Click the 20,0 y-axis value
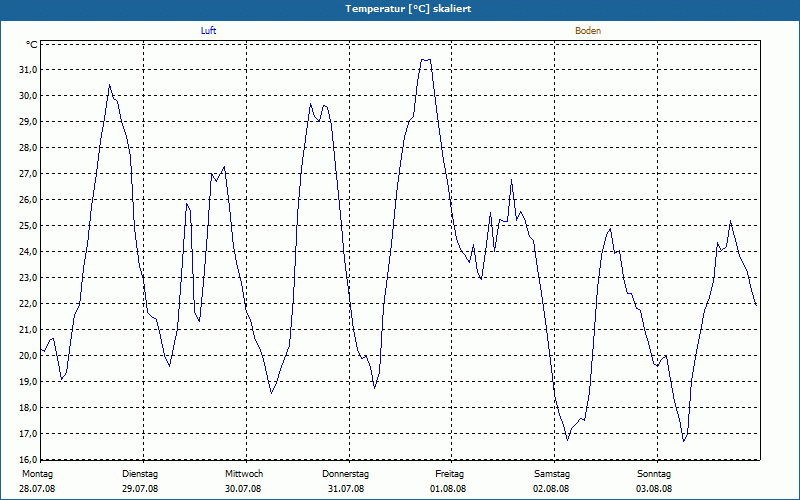Image resolution: width=800 pixels, height=500 pixels. pos(28,356)
